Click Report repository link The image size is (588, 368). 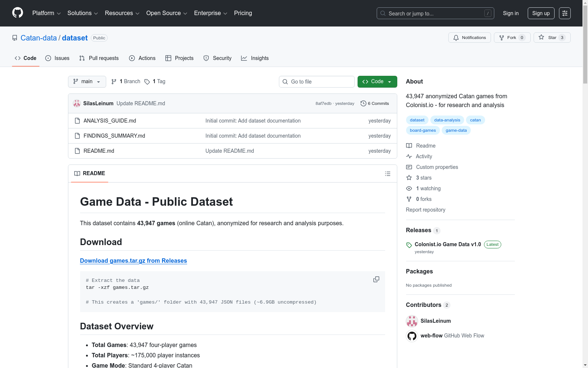(426, 210)
